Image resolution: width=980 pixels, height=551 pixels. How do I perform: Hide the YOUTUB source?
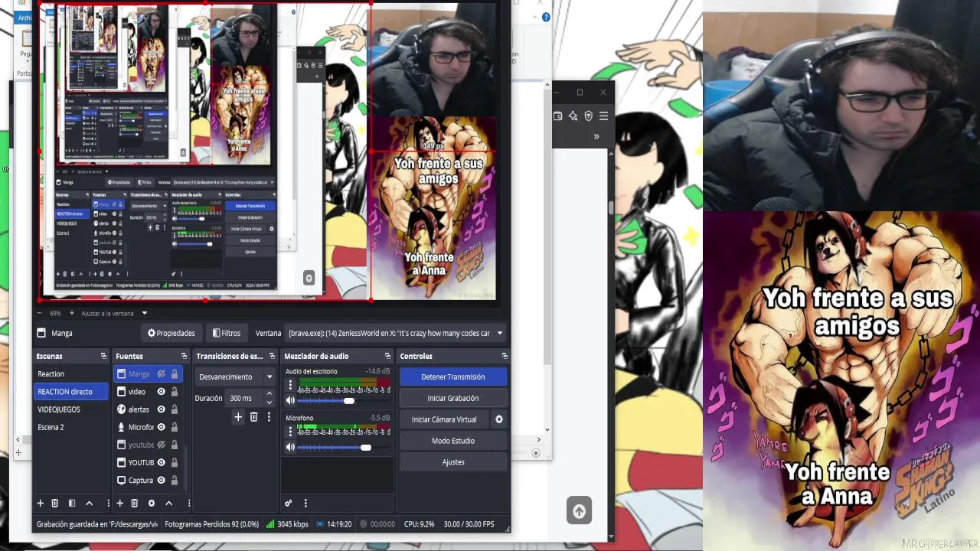point(162,462)
